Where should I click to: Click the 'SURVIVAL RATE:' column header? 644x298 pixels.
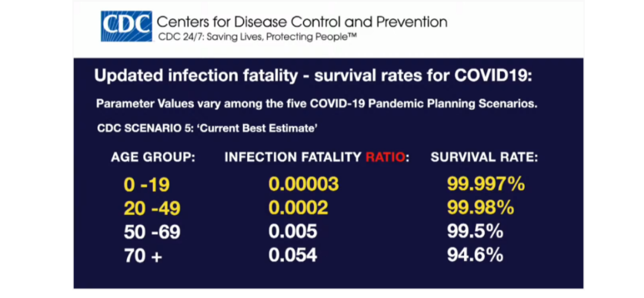(x=484, y=158)
